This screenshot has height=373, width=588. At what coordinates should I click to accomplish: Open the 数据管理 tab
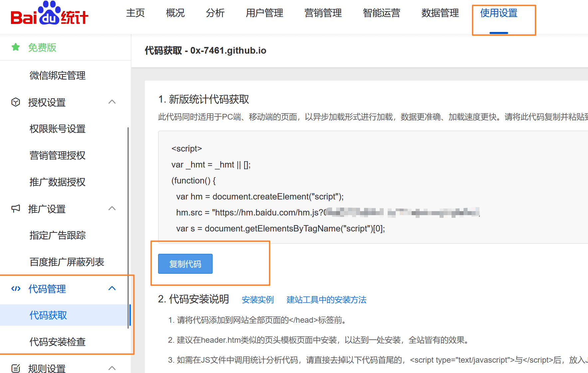[x=440, y=13]
